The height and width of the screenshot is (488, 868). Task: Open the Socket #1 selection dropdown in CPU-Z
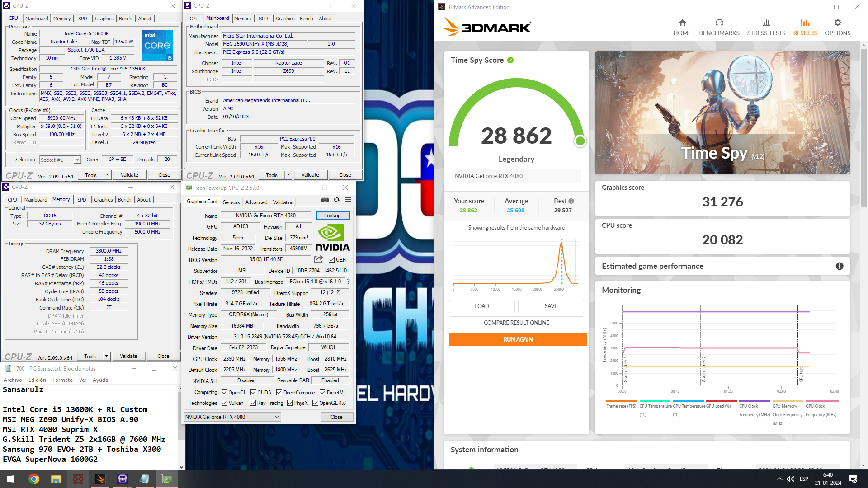60,160
